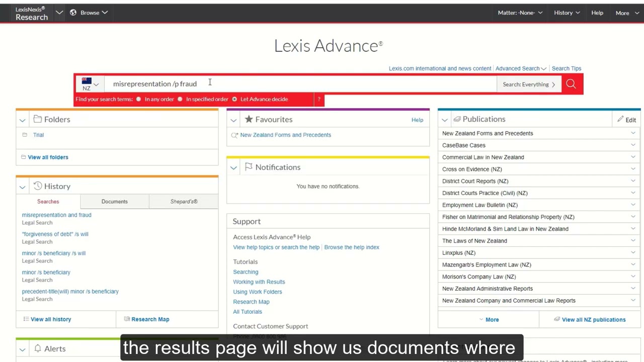Click the Research Map icon
This screenshot has height=362, width=644.
click(127, 319)
